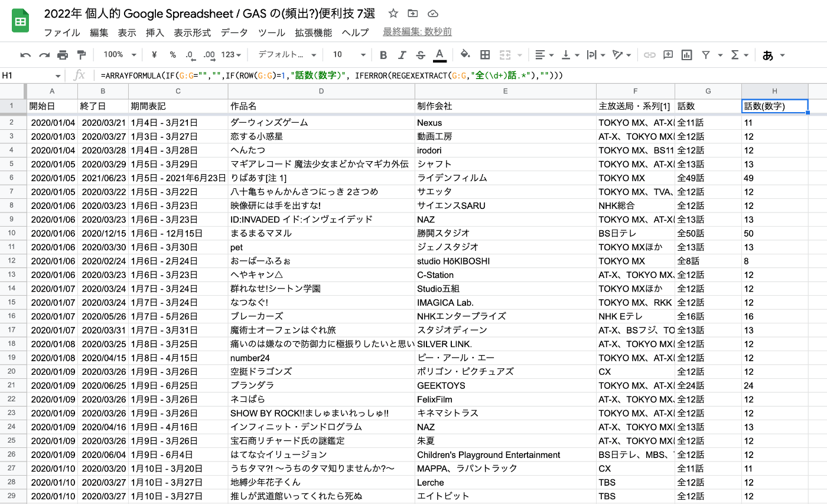Viewport: 827px width, 504px height.
Task: Click the move to folder icon
Action: click(412, 14)
